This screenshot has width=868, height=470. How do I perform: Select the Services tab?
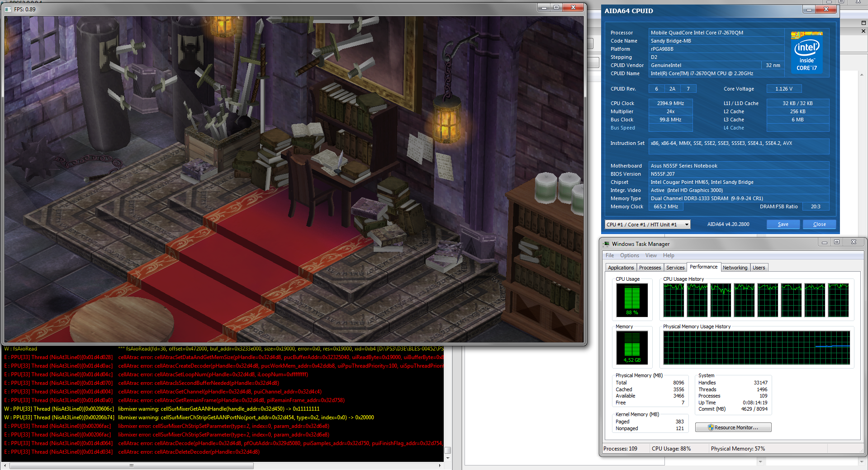point(675,268)
